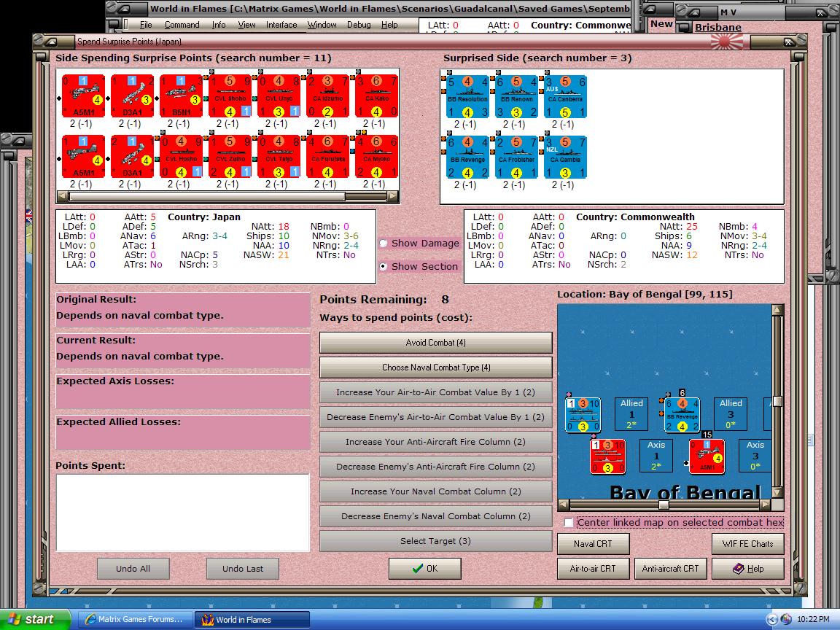Viewport: 840px width, 630px height.
Task: Select the CVL Taiyo carrier counter
Action: 279,157
